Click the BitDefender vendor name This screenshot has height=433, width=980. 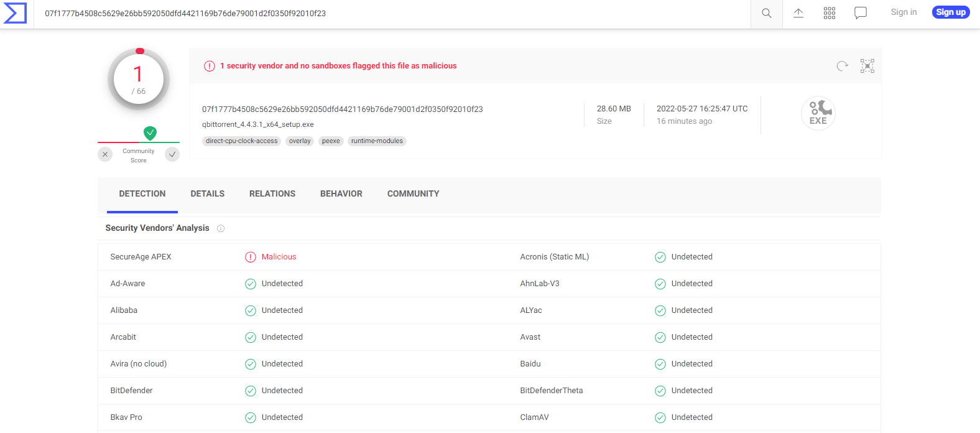132,391
